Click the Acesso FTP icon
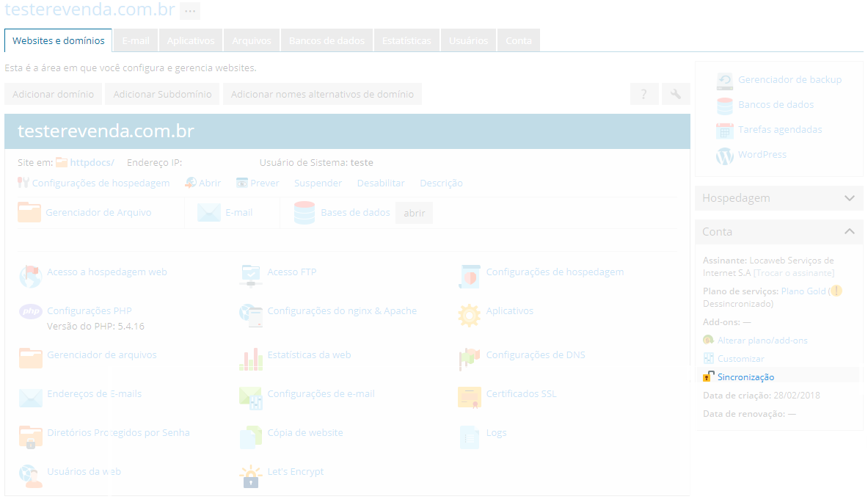This screenshot has height=502, width=868. click(251, 276)
